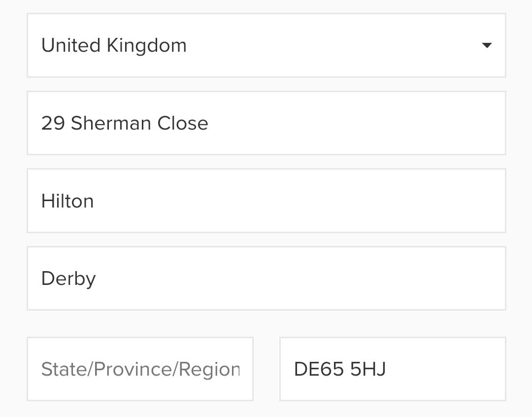Activate the region field left of postcode
This screenshot has width=532, height=417.
(140, 369)
